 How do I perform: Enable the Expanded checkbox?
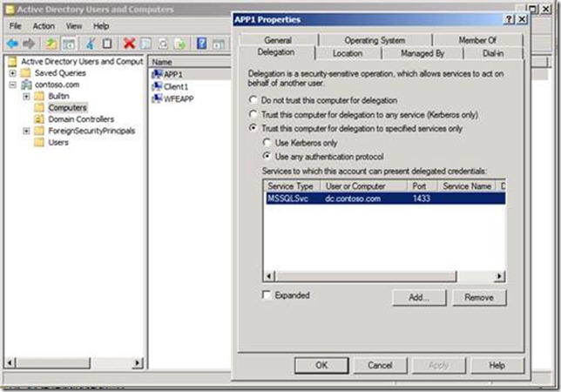tap(267, 296)
